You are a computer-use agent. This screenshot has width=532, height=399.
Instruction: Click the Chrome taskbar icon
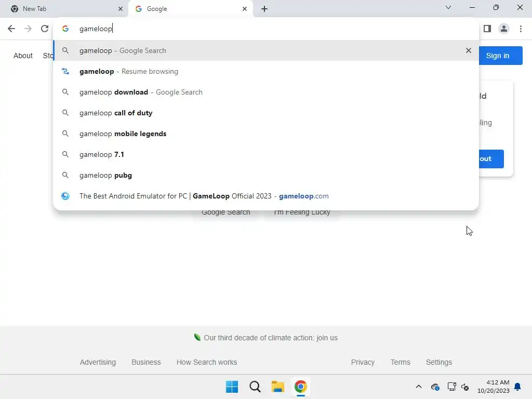[301, 387]
